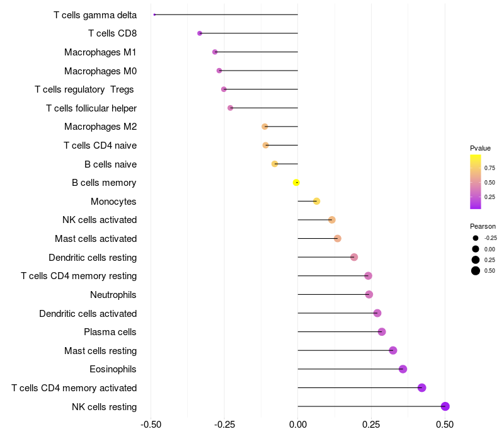
Task: Click the 0.00 x-axis tick label
Action: coord(297,425)
